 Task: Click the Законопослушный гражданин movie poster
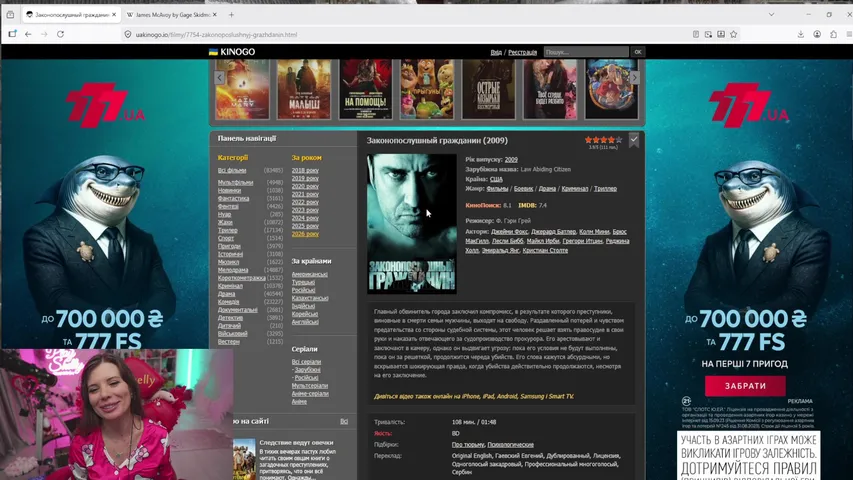(412, 224)
